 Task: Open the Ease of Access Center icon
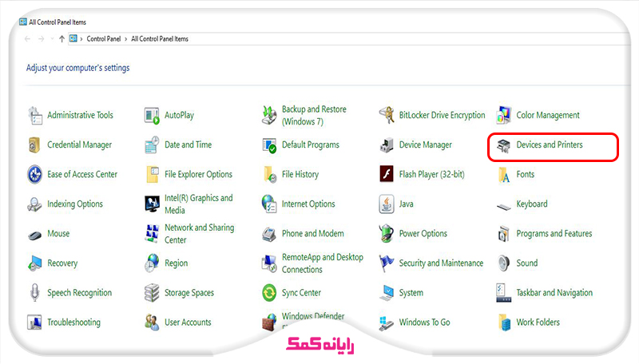click(35, 175)
